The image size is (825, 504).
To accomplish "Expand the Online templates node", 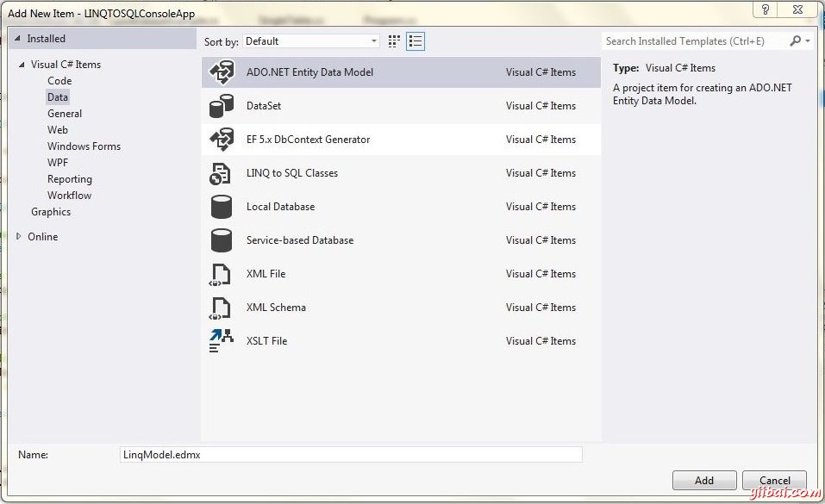I will 19,236.
